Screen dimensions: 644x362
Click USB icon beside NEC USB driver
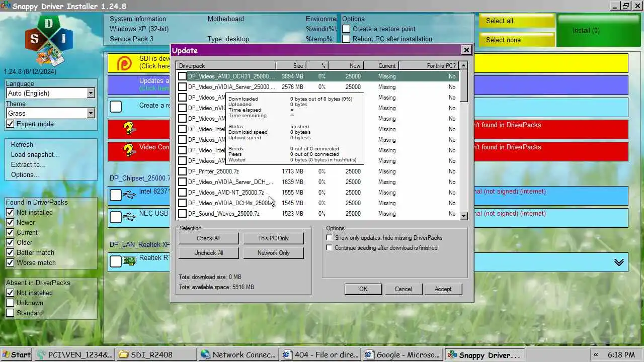[x=129, y=217]
